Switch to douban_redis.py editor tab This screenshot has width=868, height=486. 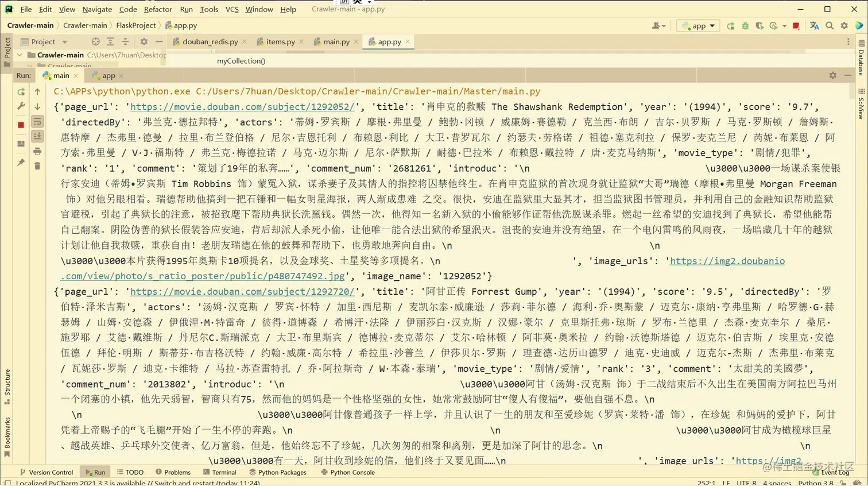coord(210,41)
